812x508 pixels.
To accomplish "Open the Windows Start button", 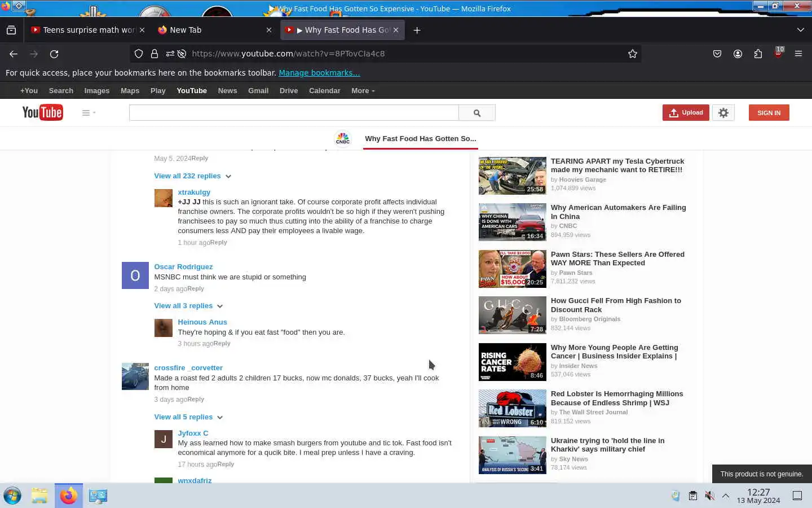I will click(x=12, y=496).
